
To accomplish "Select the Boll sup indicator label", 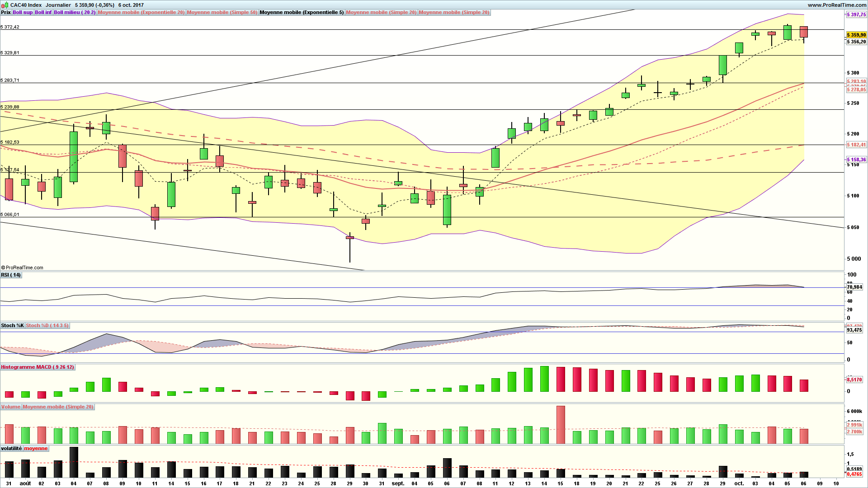I will pos(23,12).
